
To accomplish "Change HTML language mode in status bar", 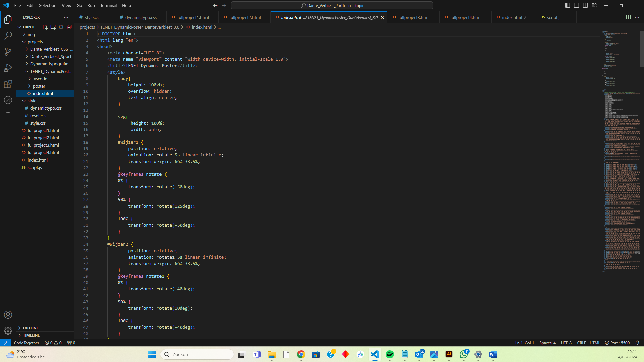I will (x=595, y=343).
